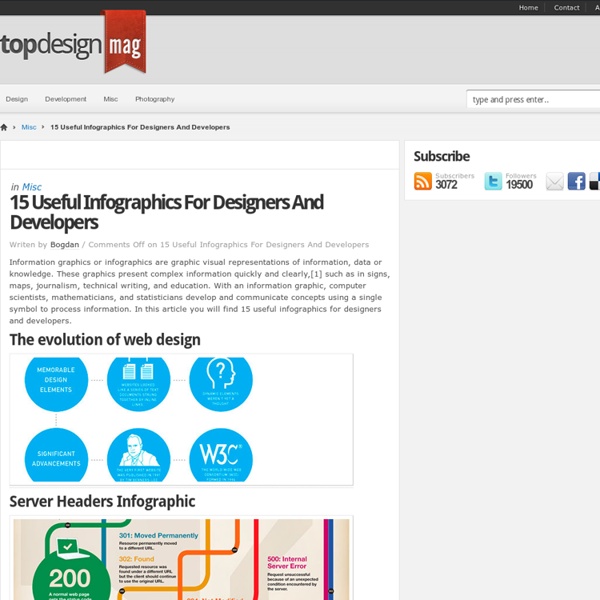The height and width of the screenshot is (600, 600).
Task: Follow the Misc breadcrumb link
Action: pyautogui.click(x=29, y=127)
